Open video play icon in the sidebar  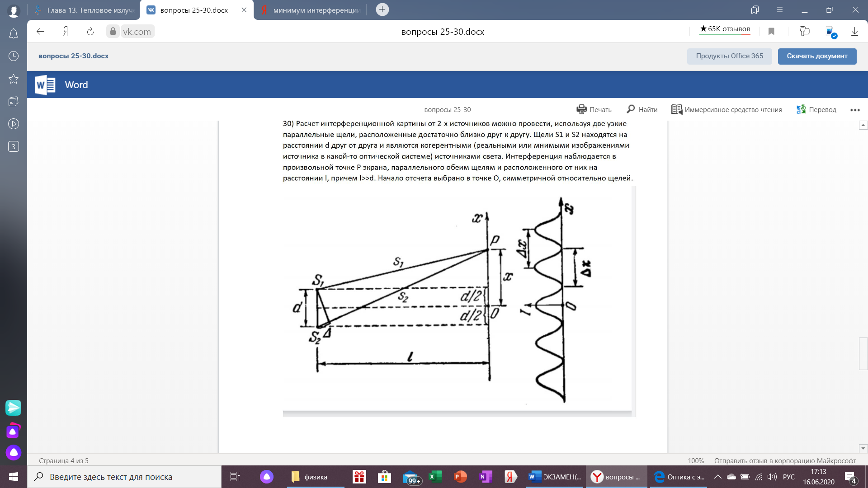(x=14, y=124)
